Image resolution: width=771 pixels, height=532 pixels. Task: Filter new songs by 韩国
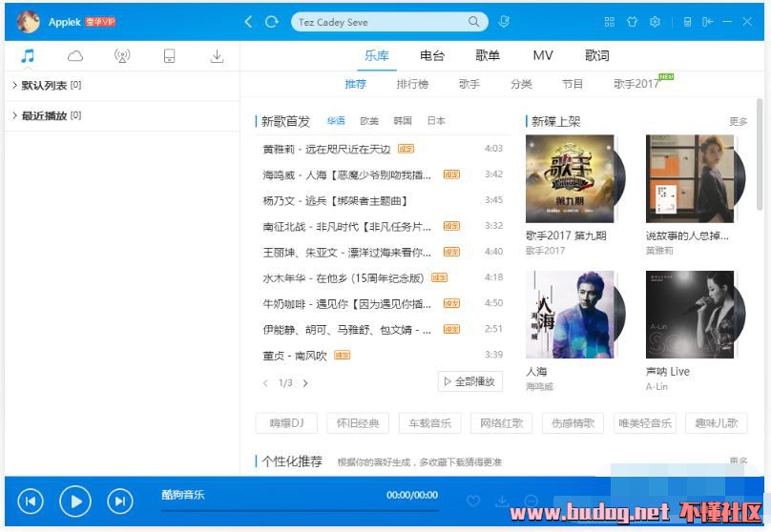[403, 121]
